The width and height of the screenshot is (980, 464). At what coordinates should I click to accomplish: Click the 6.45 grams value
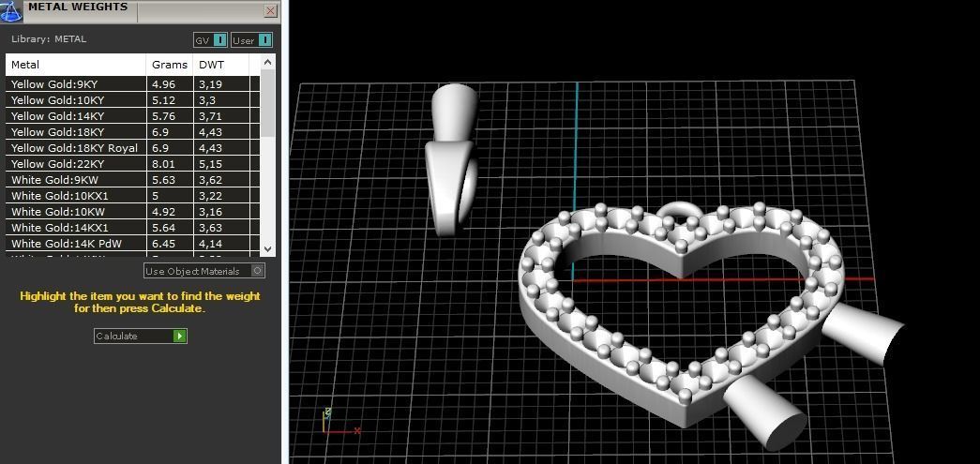tap(164, 244)
